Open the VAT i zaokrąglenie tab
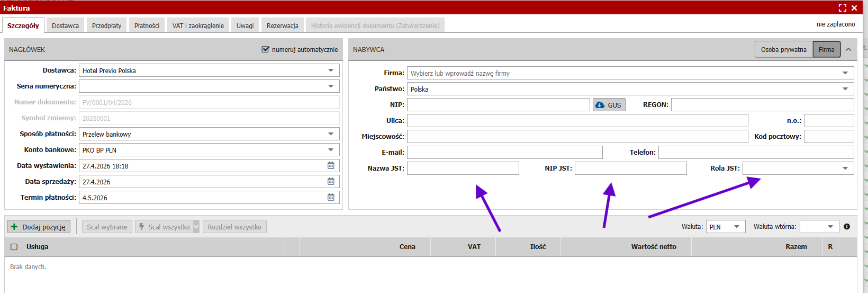 point(198,25)
